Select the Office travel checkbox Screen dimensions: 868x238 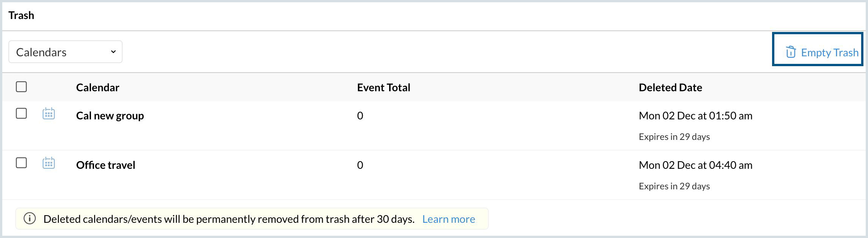pos(21,163)
